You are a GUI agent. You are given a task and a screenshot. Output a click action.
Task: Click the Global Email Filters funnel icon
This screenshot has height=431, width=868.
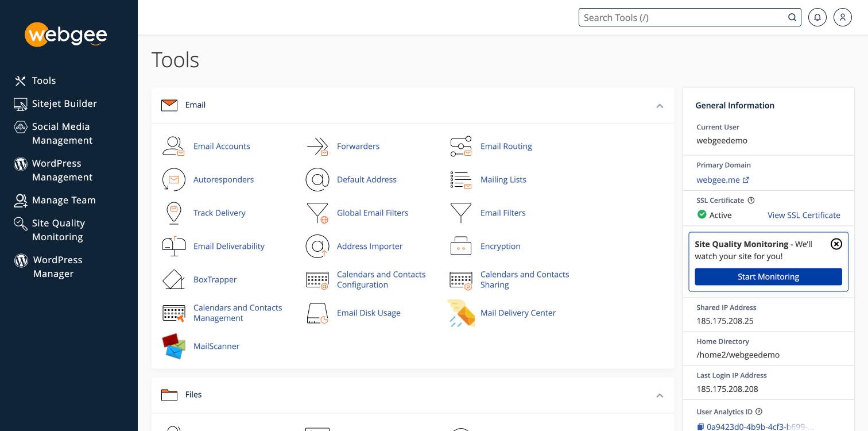(x=317, y=213)
